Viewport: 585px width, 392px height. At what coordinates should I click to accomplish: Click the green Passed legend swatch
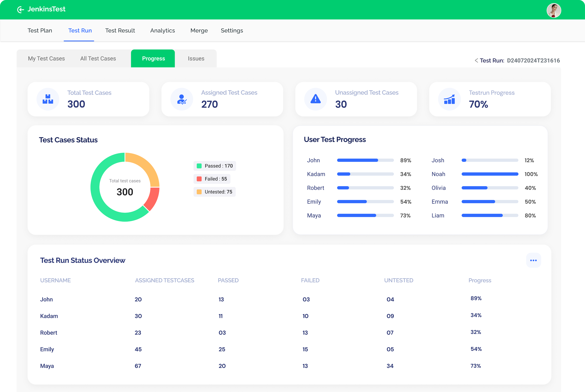(199, 166)
